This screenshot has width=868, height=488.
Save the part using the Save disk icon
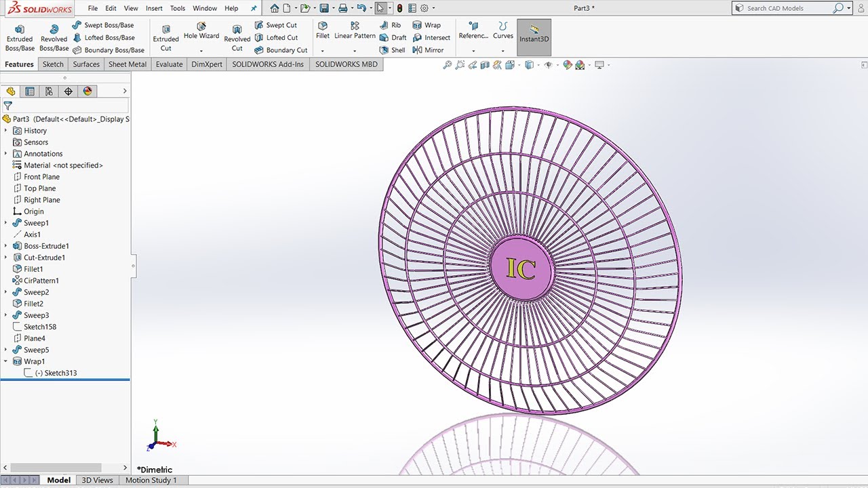tap(324, 8)
